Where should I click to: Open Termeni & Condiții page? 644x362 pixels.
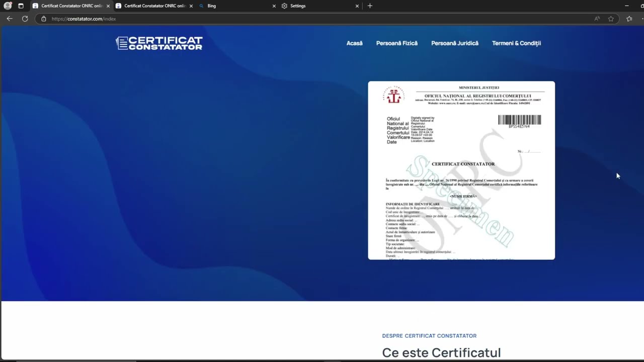[x=516, y=43]
